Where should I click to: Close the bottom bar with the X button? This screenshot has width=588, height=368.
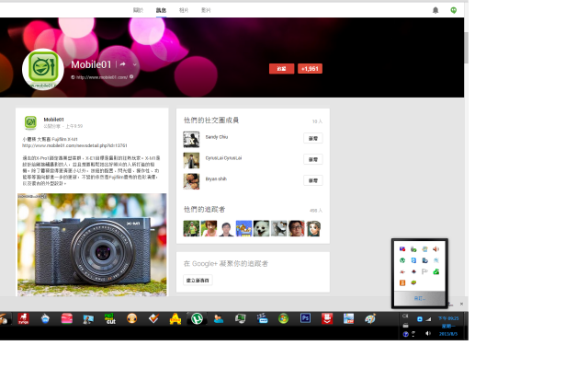[461, 304]
